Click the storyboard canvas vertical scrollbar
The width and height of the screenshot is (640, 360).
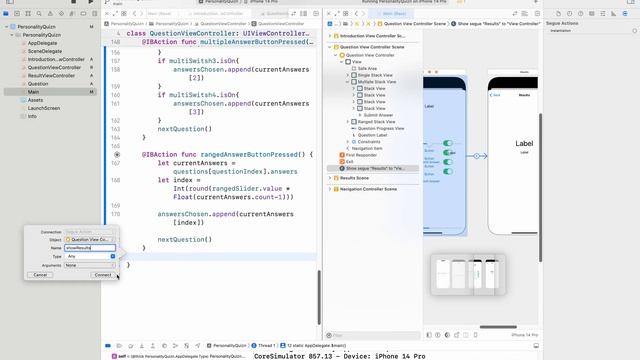pos(541,188)
